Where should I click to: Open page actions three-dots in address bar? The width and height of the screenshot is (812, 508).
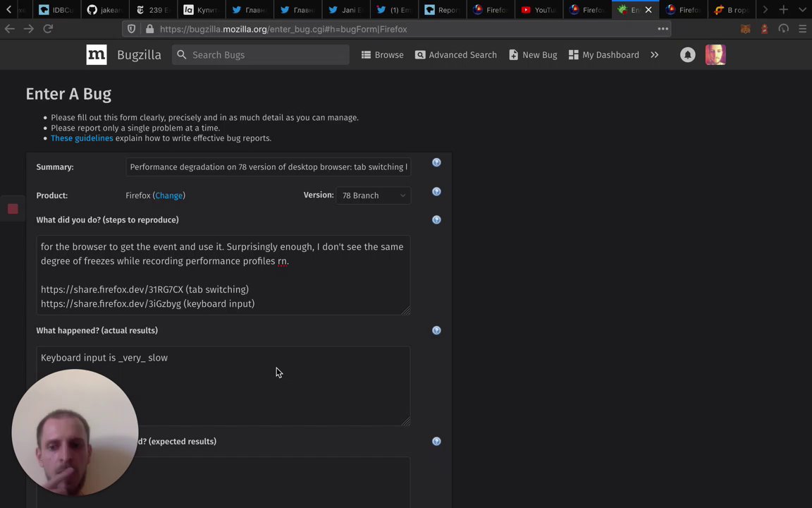coord(663,29)
